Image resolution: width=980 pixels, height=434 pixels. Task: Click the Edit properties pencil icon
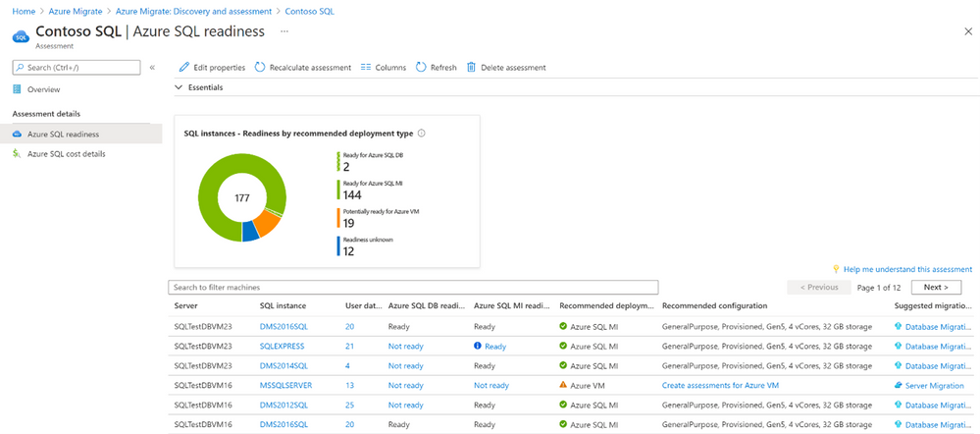pos(183,67)
